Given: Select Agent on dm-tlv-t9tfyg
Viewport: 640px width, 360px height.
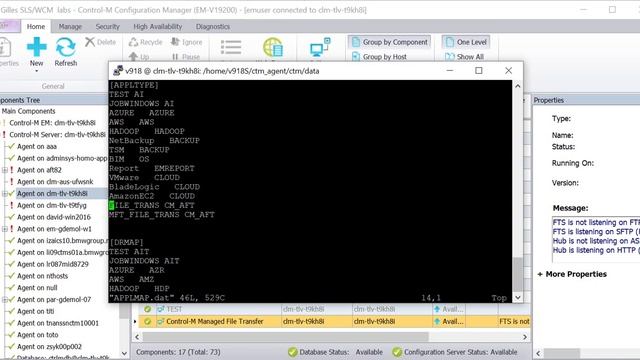Looking at the screenshot, I should [x=52, y=205].
